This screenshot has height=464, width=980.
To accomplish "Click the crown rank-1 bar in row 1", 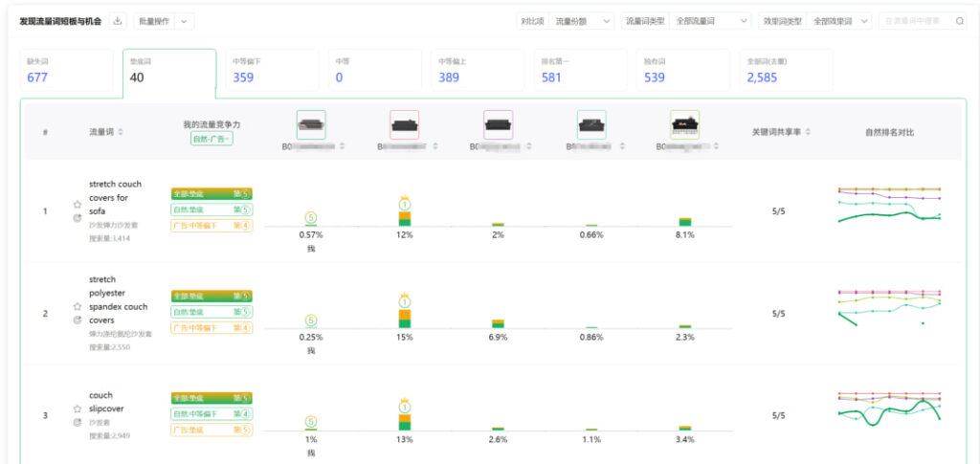I will (405, 214).
